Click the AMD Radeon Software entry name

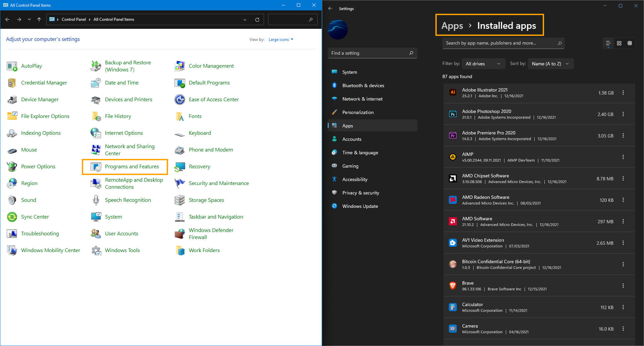(486, 197)
